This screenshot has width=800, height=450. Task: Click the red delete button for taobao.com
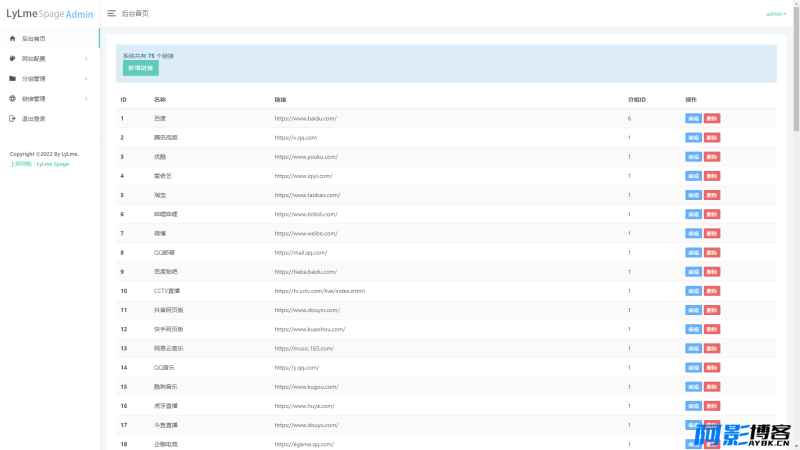(712, 195)
